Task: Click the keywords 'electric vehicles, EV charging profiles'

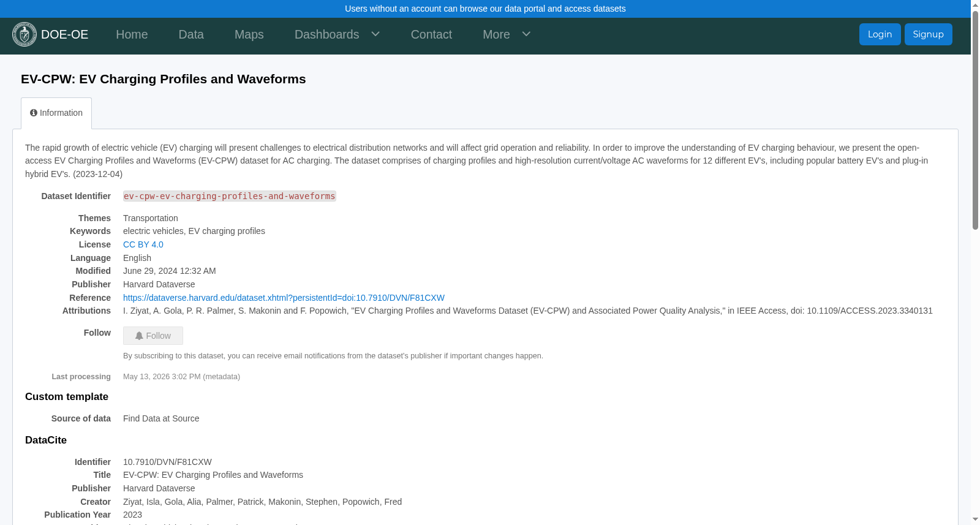Action: [x=194, y=231]
